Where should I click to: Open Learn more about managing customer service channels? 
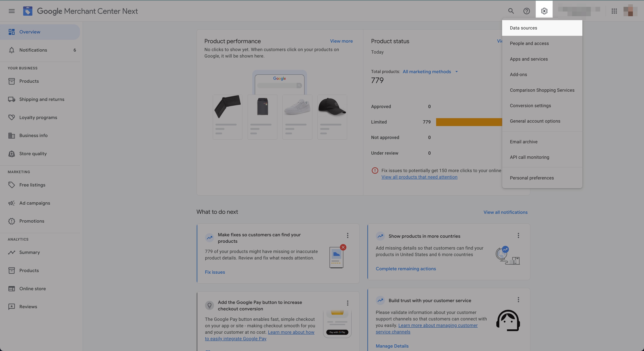[427, 329]
